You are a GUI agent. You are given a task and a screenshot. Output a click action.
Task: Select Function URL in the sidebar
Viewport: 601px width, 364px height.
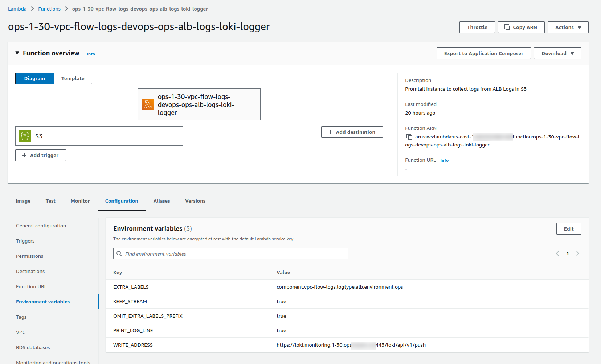[x=31, y=286]
